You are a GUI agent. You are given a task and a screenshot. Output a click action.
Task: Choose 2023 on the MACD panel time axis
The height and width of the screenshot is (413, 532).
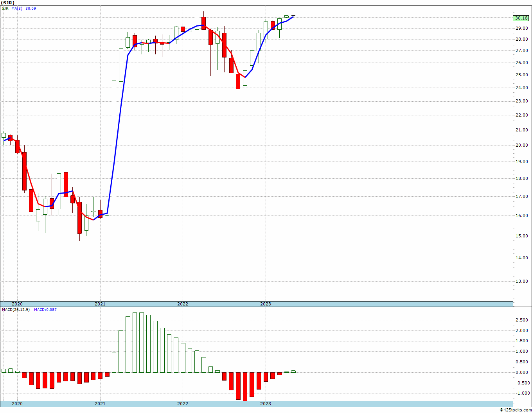point(266,403)
